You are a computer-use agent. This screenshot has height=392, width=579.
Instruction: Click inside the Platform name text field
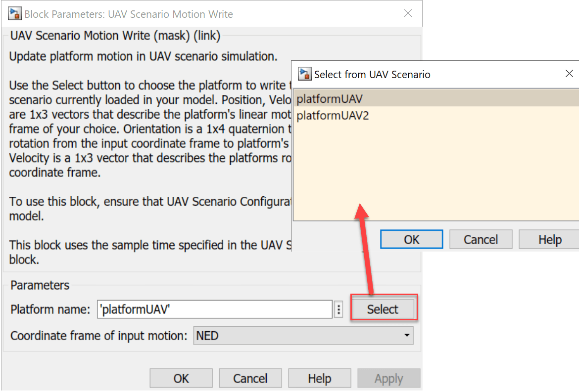coord(214,309)
